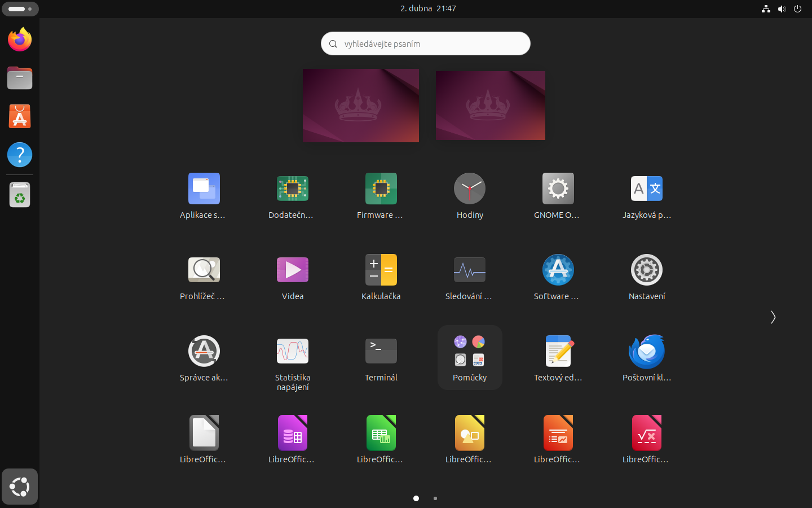
Task: Select the second workspace thumbnail
Action: [x=490, y=106]
